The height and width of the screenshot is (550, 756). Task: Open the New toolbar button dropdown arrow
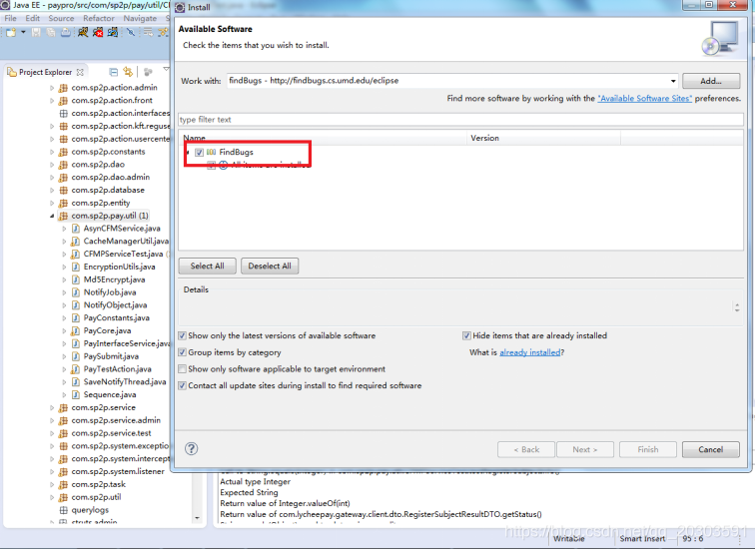23,32
